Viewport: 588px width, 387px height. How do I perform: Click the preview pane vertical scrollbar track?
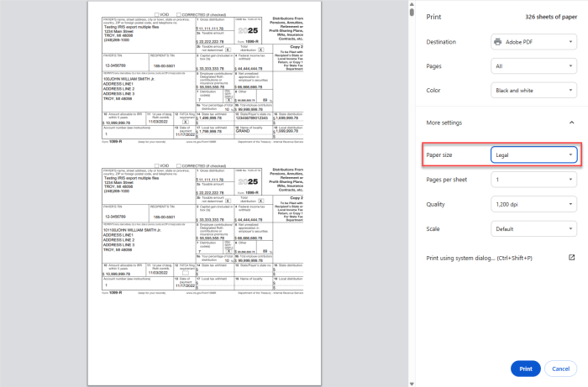click(x=411, y=210)
